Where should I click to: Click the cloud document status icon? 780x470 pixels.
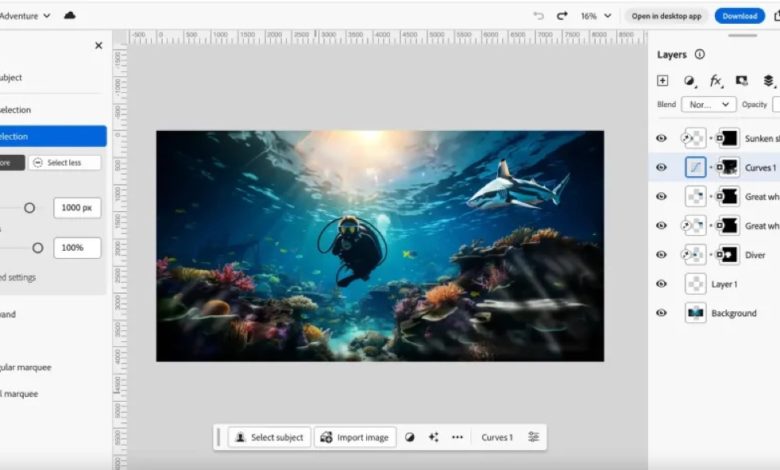point(69,16)
